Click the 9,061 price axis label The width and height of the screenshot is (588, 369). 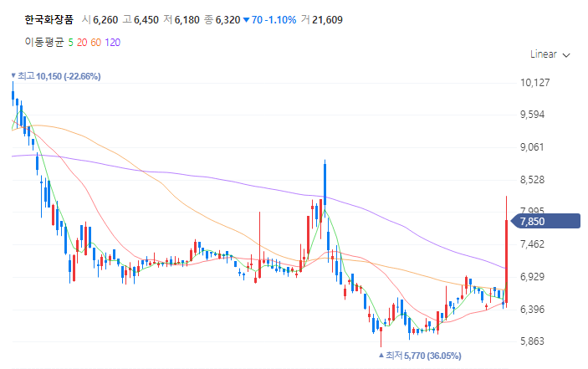tap(532, 147)
